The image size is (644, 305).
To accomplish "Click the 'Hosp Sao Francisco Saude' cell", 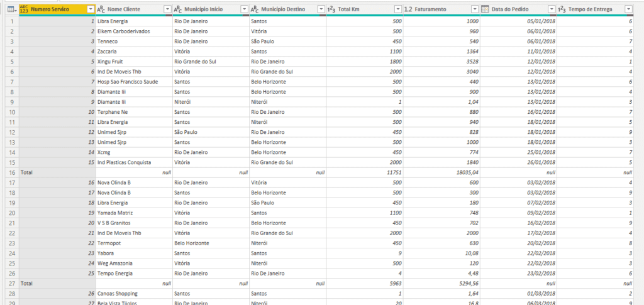I will [x=135, y=82].
